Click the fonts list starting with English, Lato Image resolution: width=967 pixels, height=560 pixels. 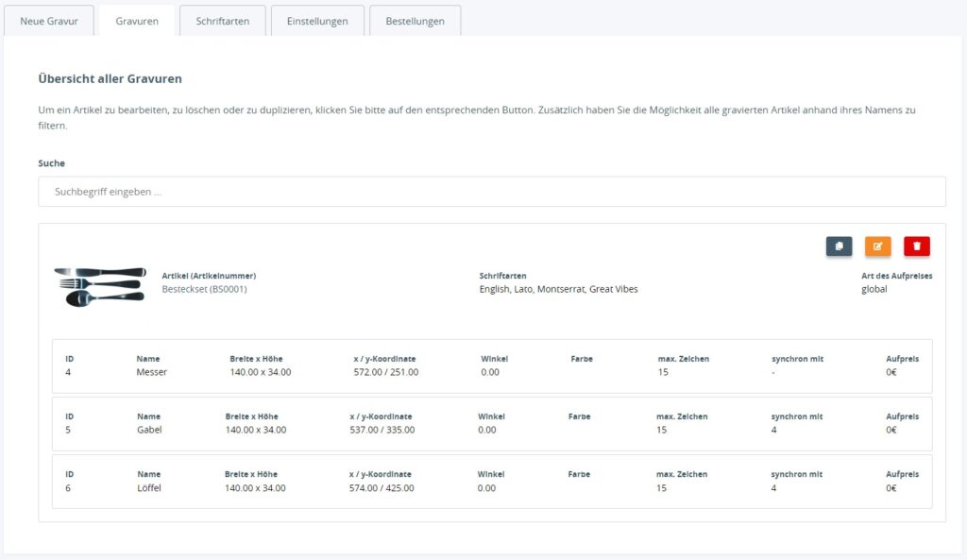pos(558,289)
